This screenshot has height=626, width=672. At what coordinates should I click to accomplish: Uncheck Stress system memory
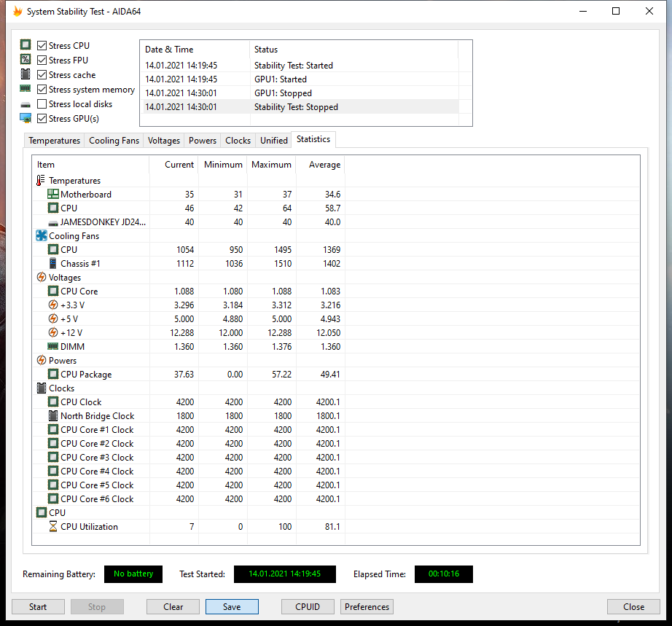tap(42, 89)
